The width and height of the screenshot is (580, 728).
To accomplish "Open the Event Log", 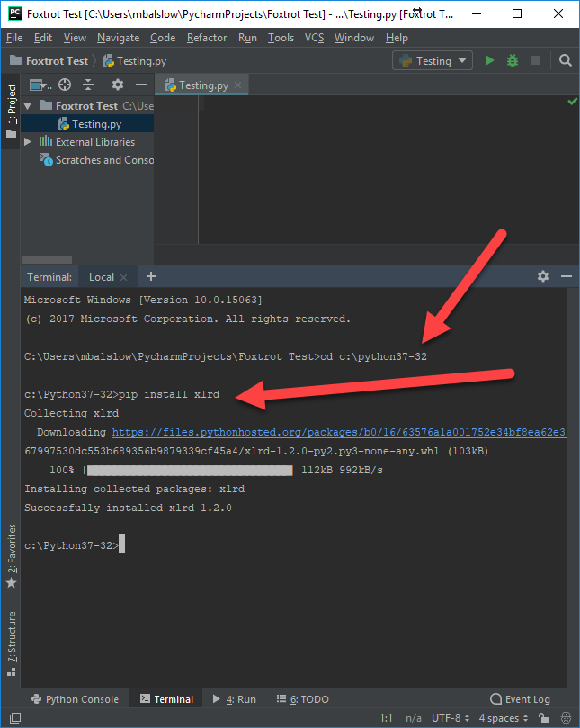I will [x=520, y=699].
